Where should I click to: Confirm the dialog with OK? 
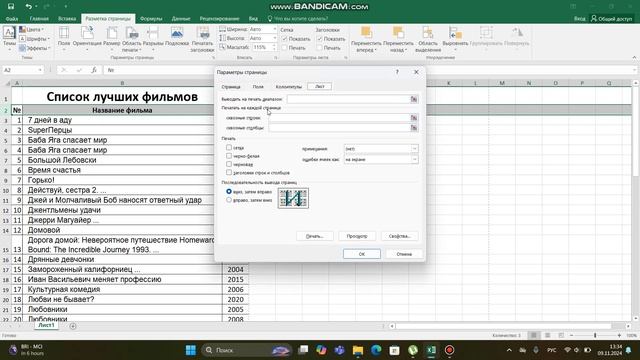click(x=362, y=254)
